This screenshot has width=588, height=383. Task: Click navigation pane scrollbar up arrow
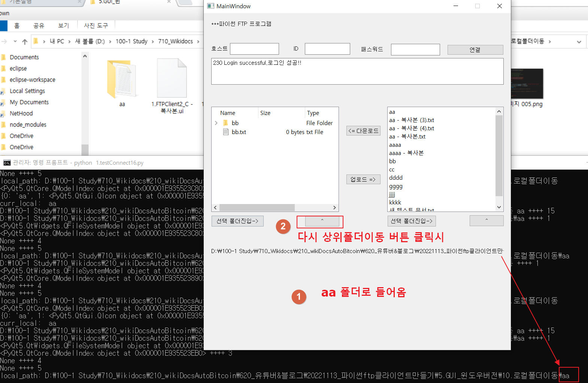(x=85, y=56)
